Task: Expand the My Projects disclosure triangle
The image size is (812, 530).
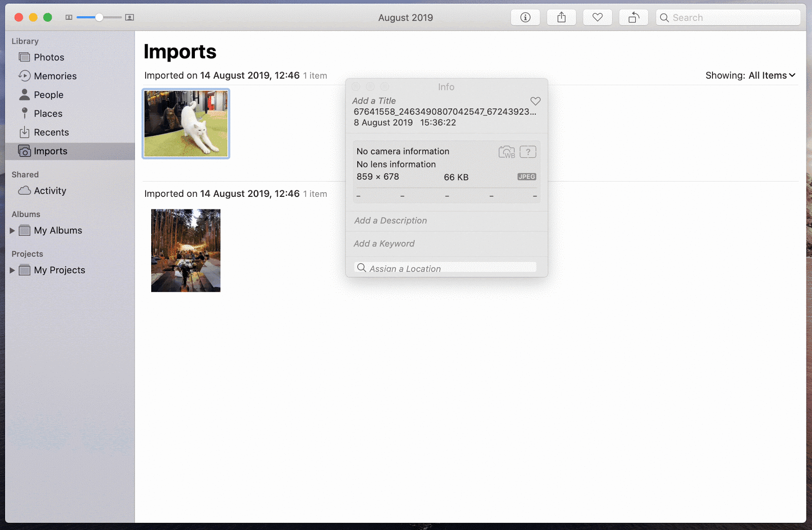Action: 12,270
